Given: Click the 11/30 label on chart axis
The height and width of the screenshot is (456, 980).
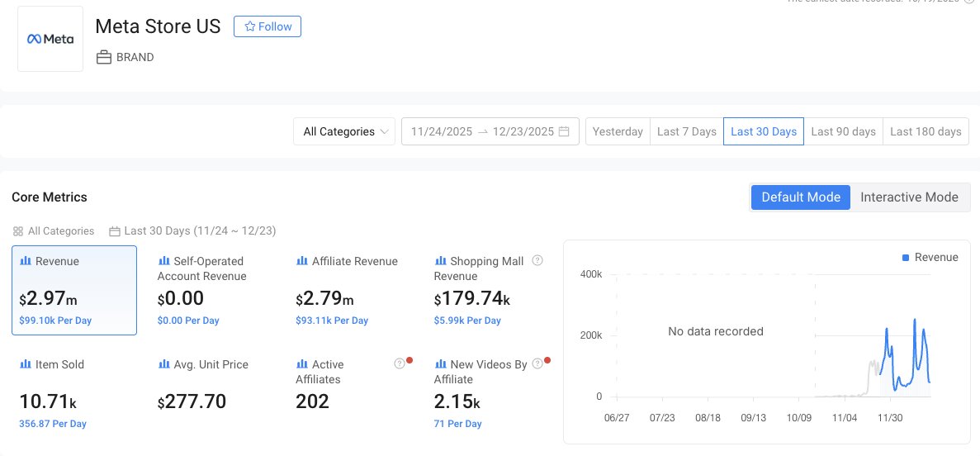Looking at the screenshot, I should [x=890, y=418].
